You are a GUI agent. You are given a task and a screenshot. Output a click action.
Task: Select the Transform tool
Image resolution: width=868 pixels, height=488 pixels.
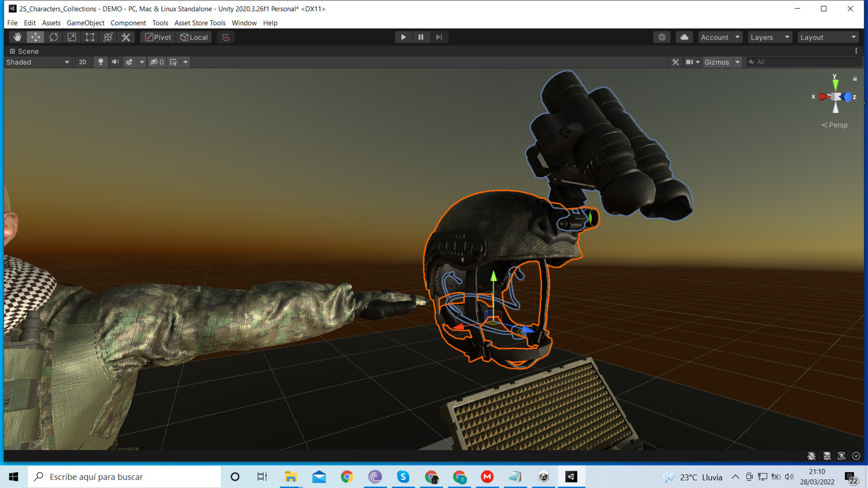[108, 37]
